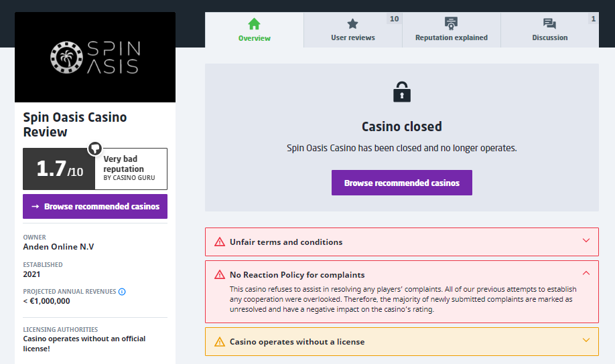The height and width of the screenshot is (364, 615).
Task: Click the Spin Oasis casino logo image
Action: click(x=95, y=58)
